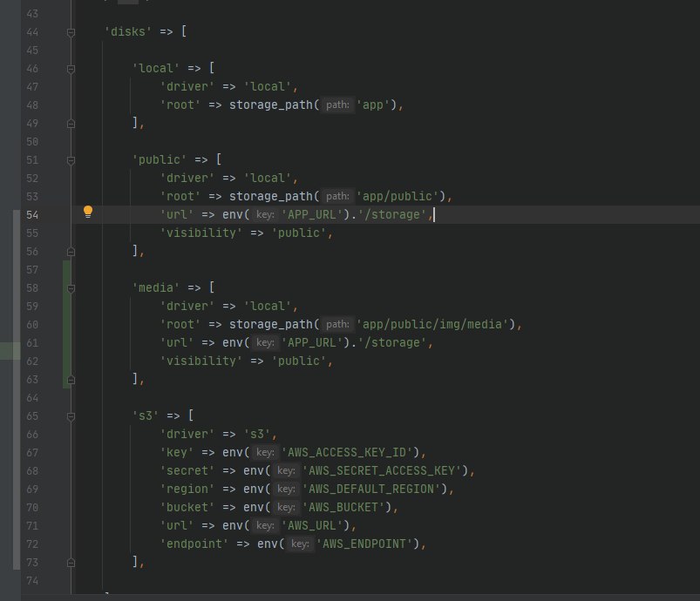Collapse the 'local' array fold on line 46
700x601 pixels.
point(71,69)
